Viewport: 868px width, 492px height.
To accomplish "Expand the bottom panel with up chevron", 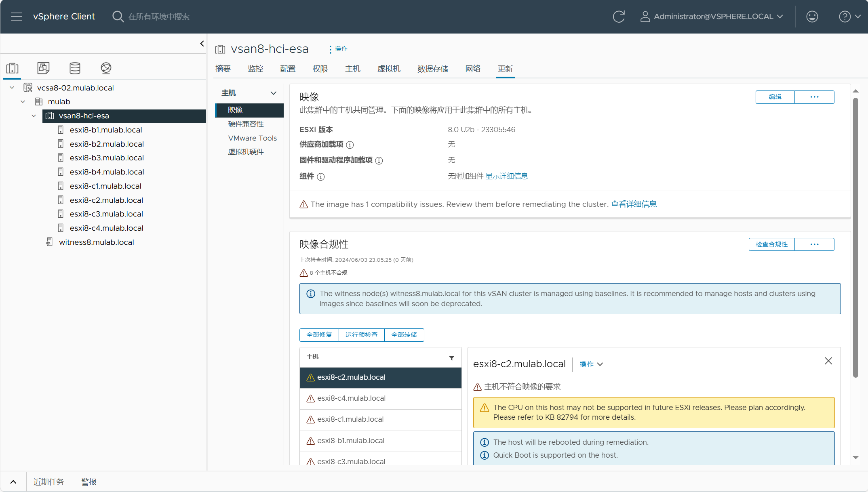I will 13,481.
